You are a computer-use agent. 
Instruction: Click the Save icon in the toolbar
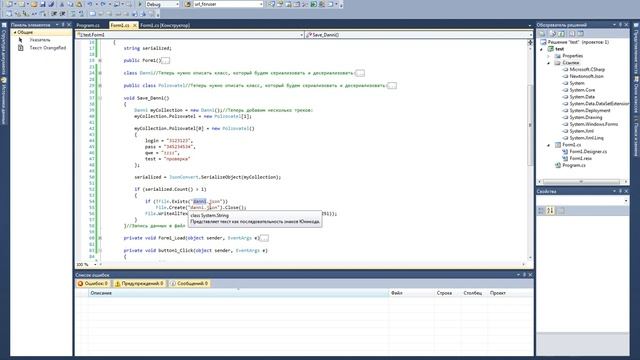[42, 4]
